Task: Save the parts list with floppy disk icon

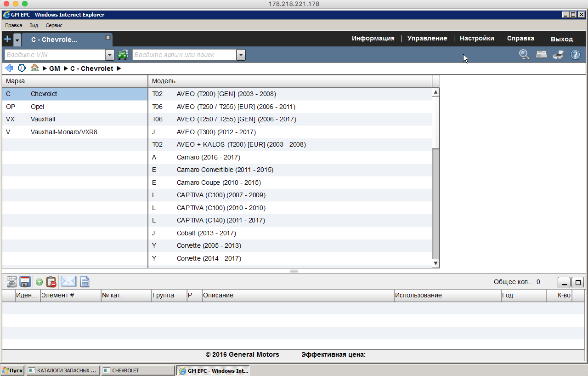Action: [25, 282]
